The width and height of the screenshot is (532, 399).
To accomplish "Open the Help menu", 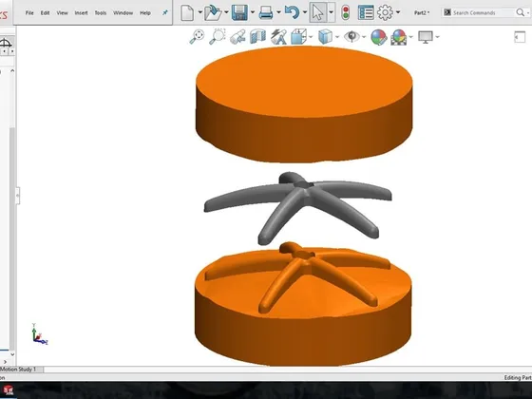I will [145, 13].
